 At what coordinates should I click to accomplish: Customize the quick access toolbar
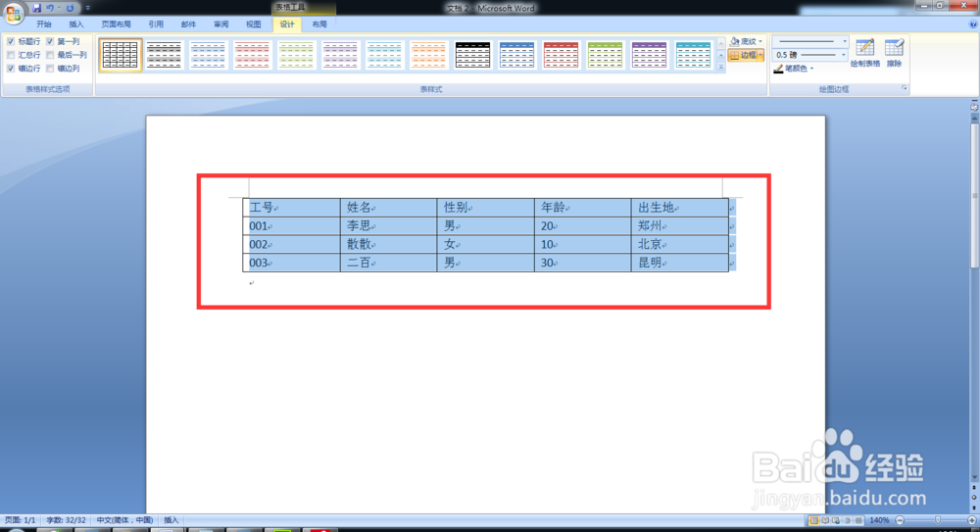(87, 8)
